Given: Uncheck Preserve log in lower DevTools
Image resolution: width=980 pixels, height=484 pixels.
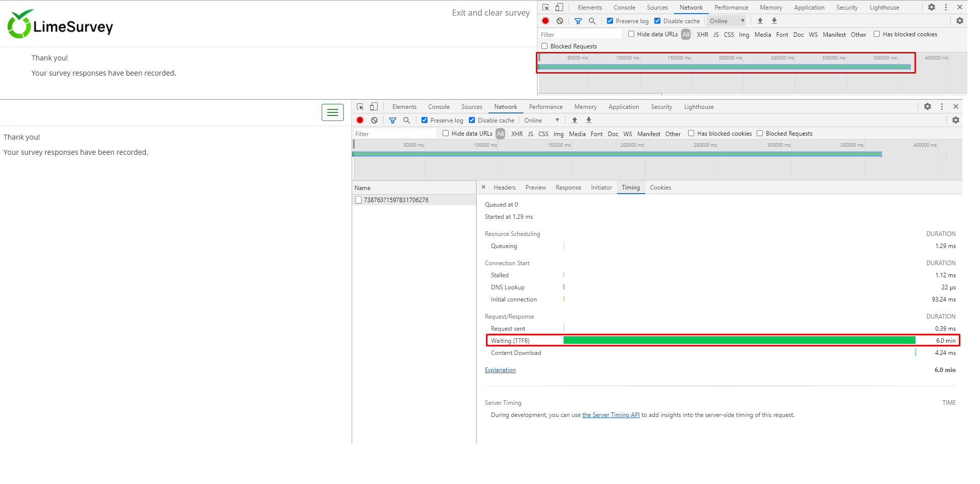Looking at the screenshot, I should point(424,120).
